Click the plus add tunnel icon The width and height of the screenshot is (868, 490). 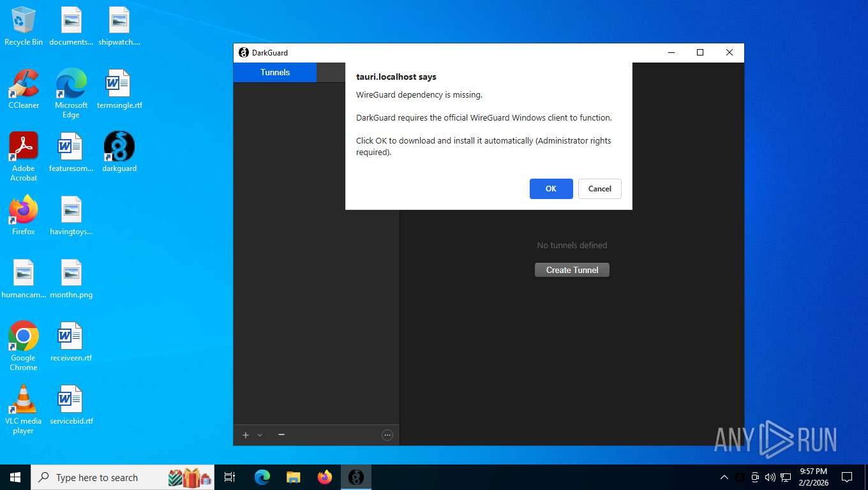pos(246,435)
